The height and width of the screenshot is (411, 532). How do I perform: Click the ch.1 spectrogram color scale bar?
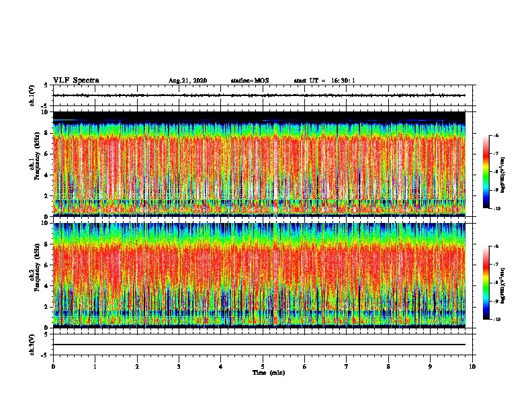click(486, 172)
